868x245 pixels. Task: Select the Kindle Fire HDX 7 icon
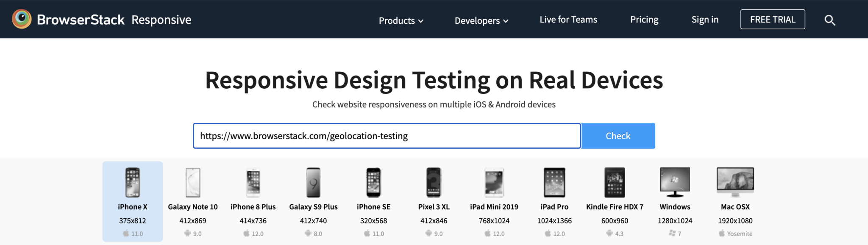[615, 183]
